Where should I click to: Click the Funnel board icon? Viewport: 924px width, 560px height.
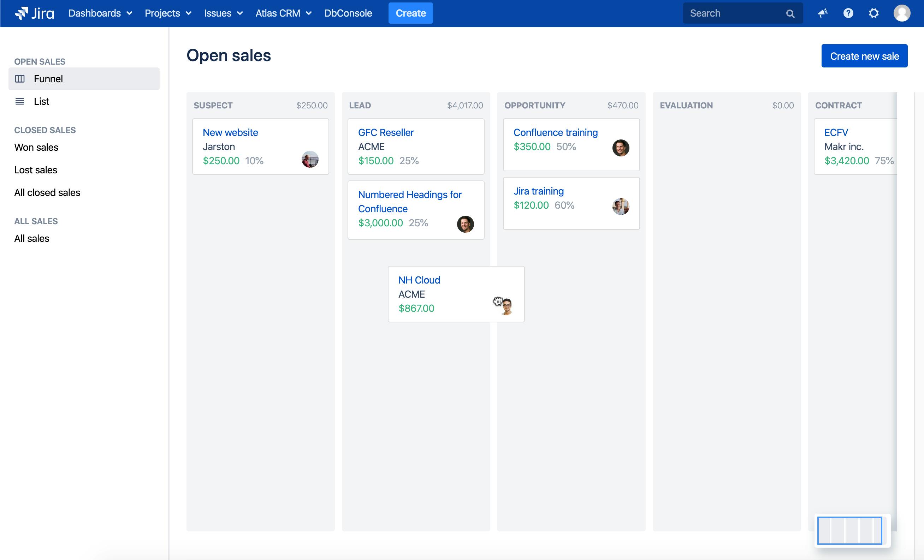(19, 79)
